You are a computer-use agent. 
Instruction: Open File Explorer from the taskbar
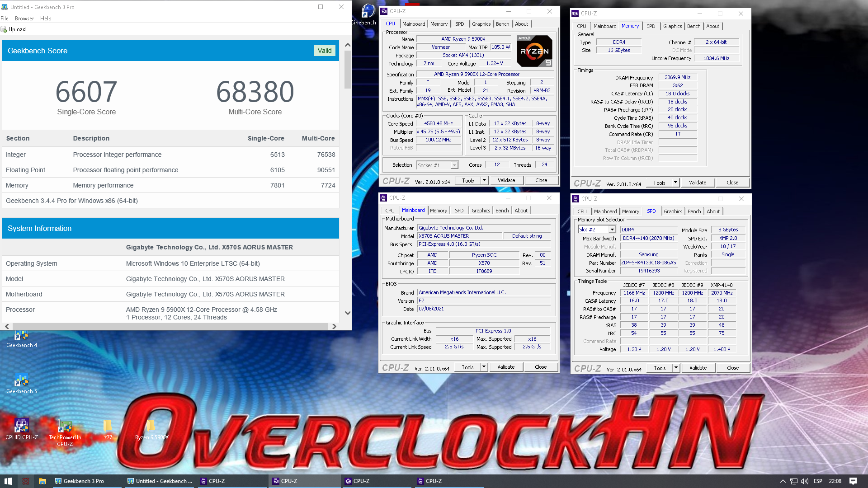[x=42, y=481]
